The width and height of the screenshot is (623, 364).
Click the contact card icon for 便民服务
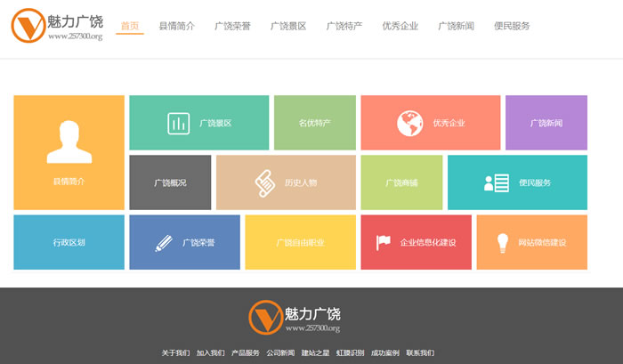point(496,182)
